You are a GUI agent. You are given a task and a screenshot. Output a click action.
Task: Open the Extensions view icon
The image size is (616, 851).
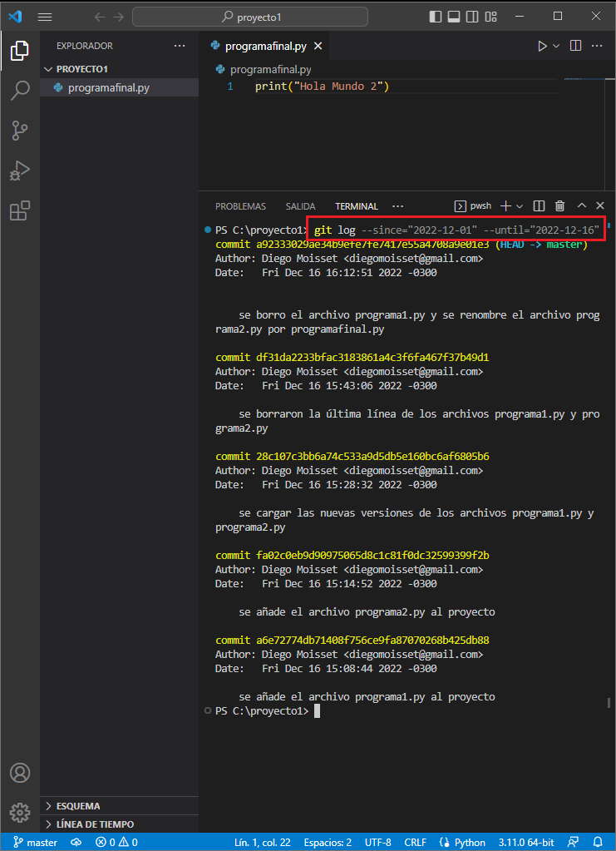point(19,210)
